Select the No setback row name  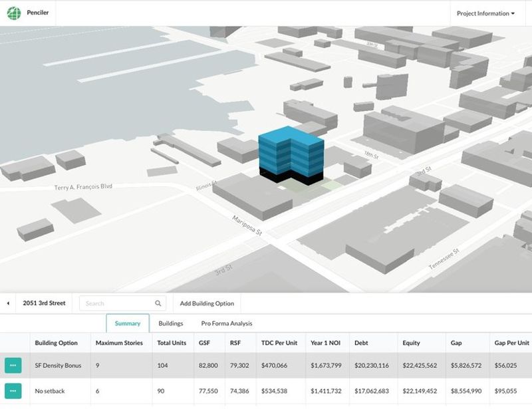click(51, 391)
